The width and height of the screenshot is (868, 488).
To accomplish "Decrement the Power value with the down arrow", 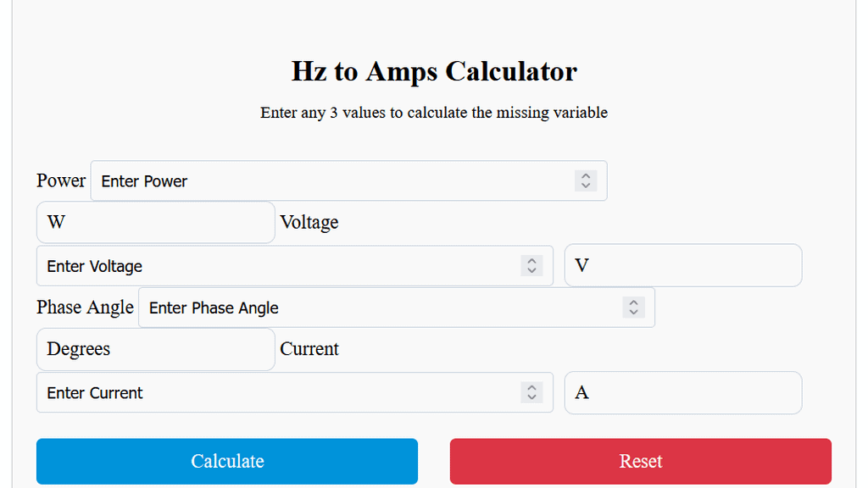I will point(585,186).
